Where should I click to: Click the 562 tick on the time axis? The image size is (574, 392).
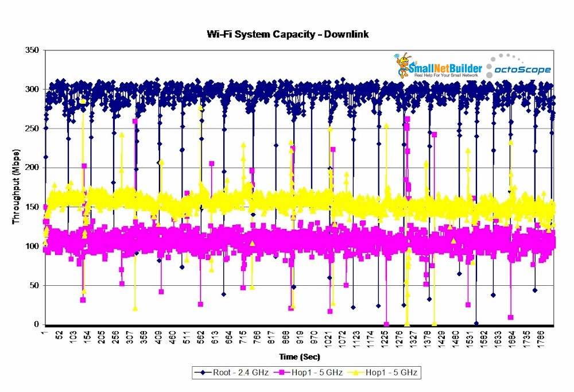coord(200,336)
